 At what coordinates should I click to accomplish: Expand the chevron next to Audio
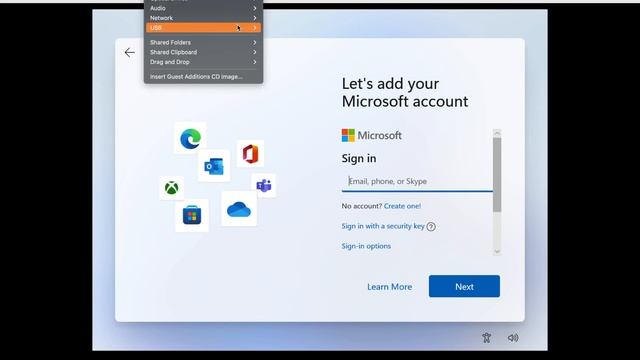pyautogui.click(x=254, y=8)
